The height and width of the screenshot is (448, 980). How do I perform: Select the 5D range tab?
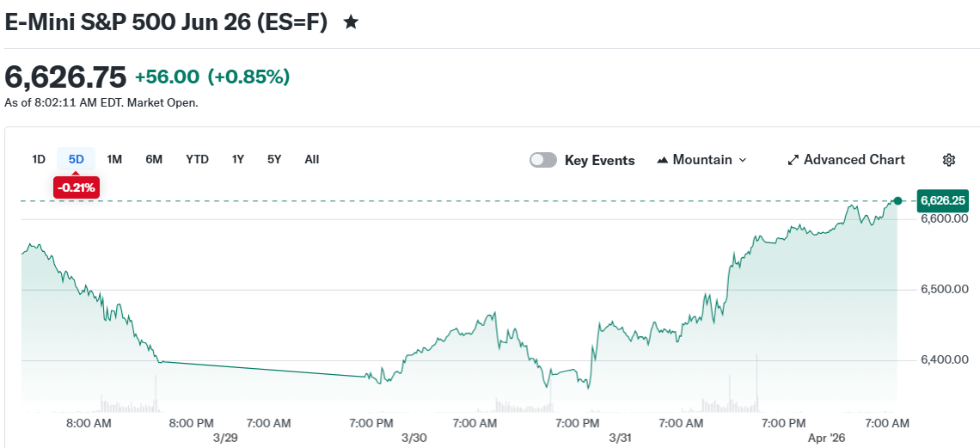77,159
